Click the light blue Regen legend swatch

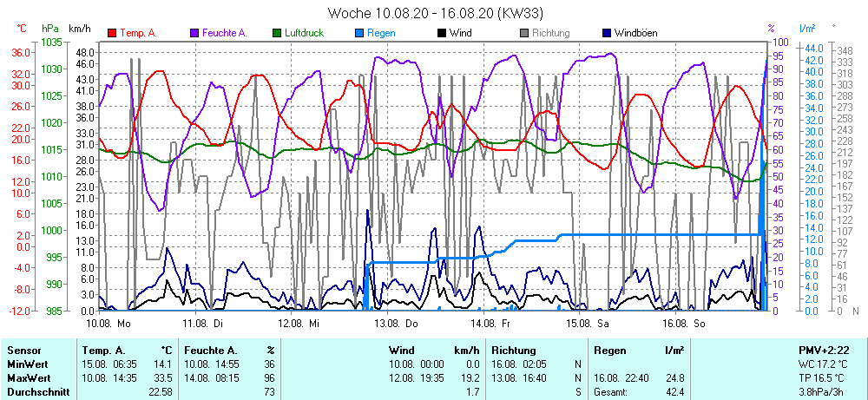[x=359, y=33]
